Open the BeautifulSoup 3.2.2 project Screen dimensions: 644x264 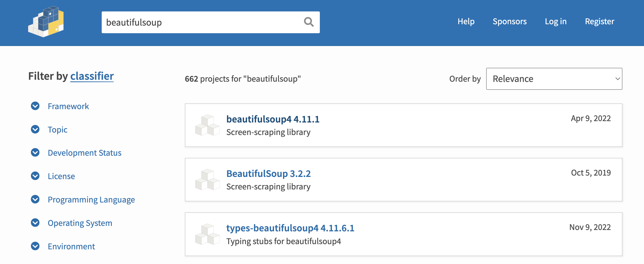[268, 174]
